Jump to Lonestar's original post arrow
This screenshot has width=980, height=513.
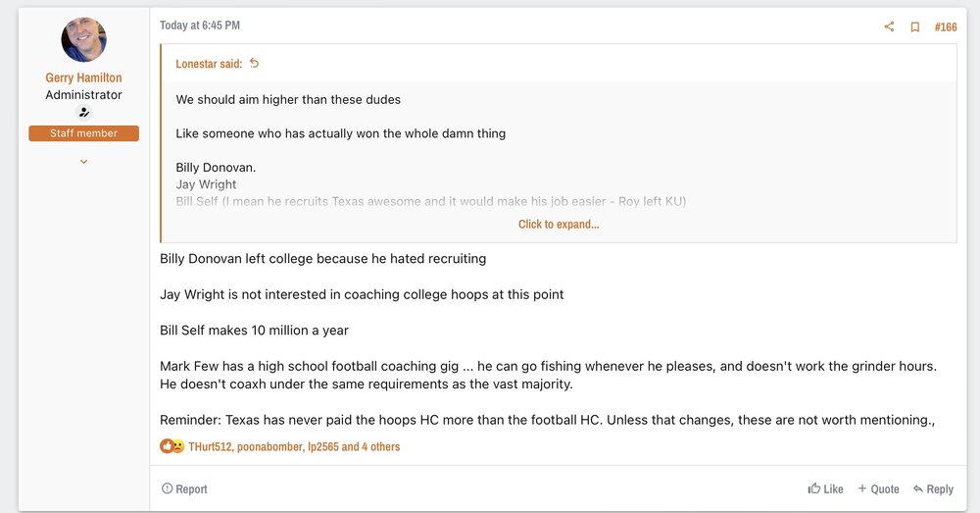tap(255, 64)
